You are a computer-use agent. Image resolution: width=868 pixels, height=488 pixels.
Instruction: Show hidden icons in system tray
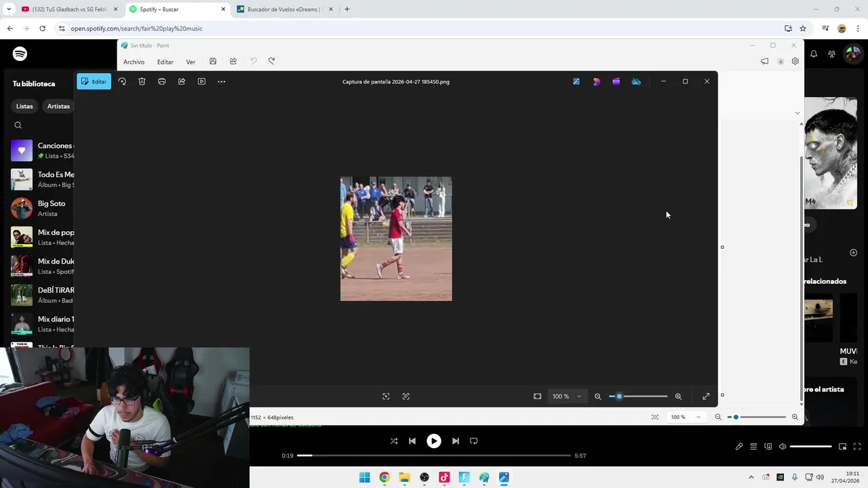coord(751,477)
